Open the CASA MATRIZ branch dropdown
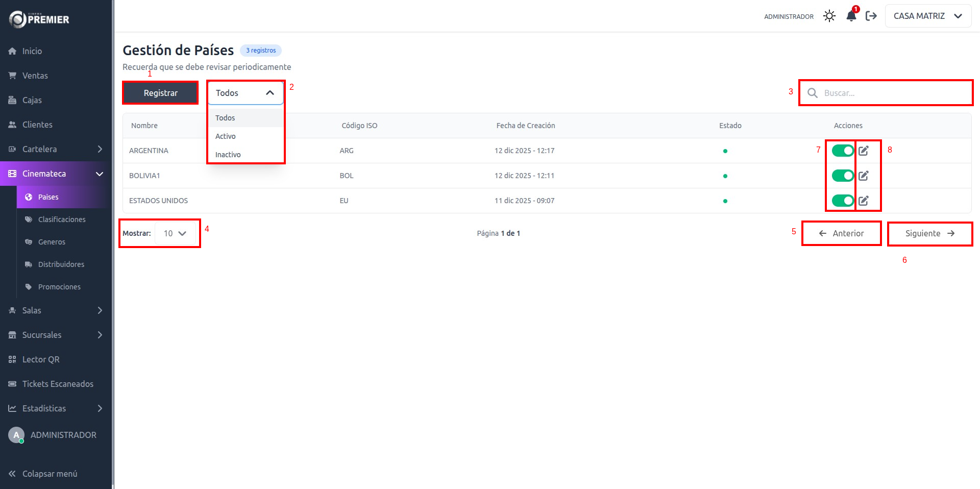Image resolution: width=980 pixels, height=489 pixels. (x=927, y=16)
